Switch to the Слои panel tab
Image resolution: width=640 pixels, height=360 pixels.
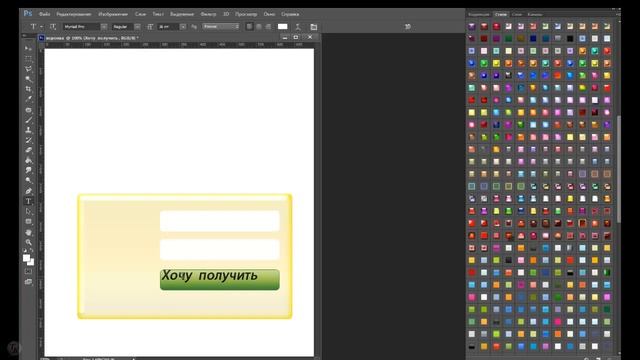pos(517,14)
